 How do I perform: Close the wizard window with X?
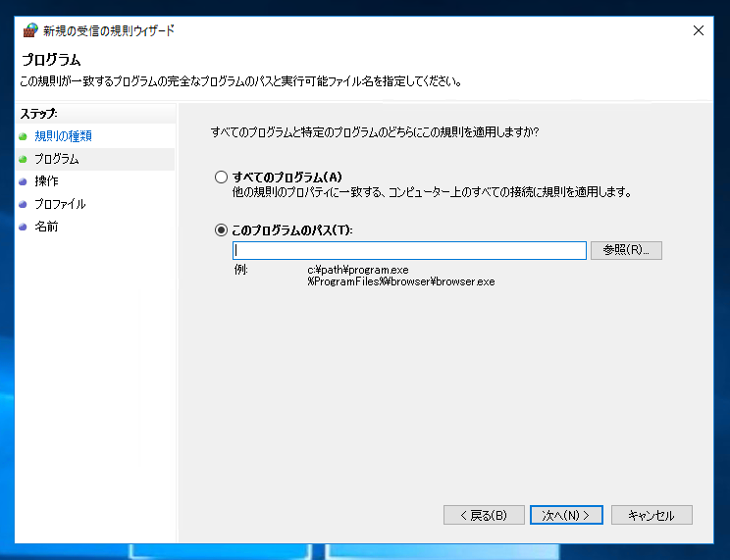[699, 30]
